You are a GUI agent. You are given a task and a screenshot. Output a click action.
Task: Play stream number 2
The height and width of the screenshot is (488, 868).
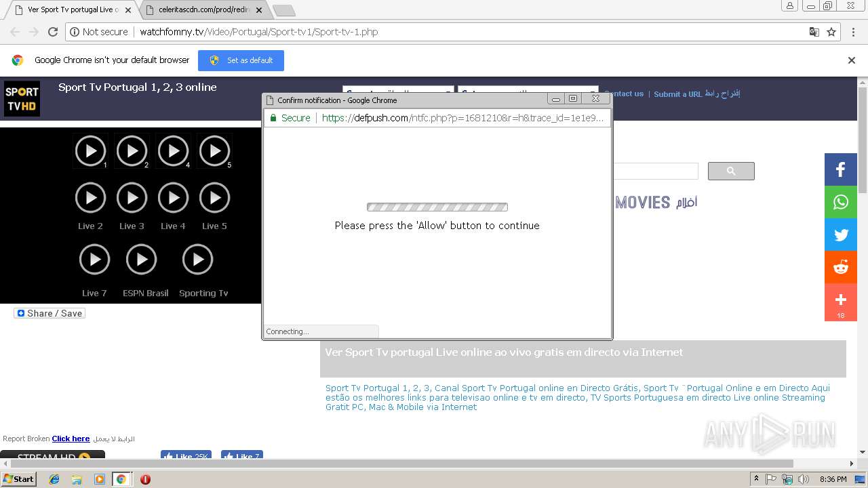(x=132, y=151)
